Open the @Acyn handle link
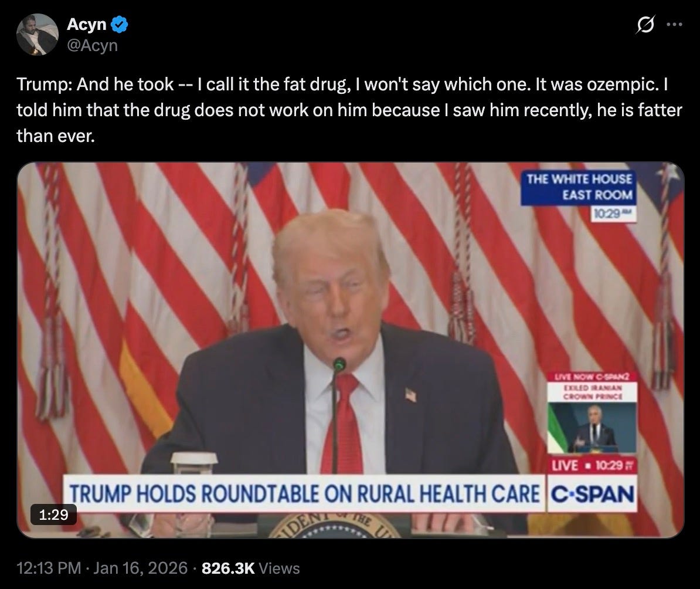Viewport: 700px width, 589px height. [x=92, y=45]
